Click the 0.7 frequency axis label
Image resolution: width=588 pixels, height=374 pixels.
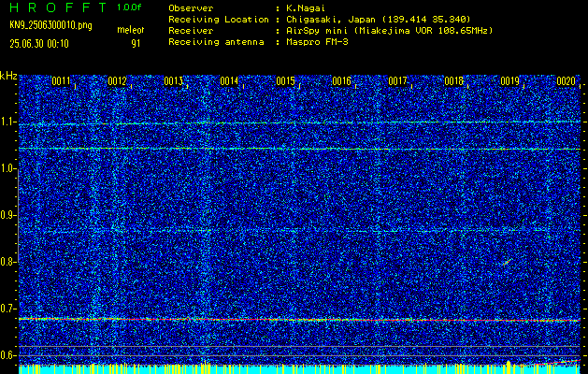(7, 309)
